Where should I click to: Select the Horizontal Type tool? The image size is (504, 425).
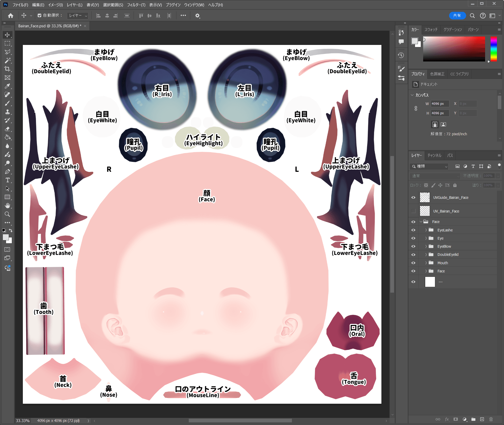(7, 180)
